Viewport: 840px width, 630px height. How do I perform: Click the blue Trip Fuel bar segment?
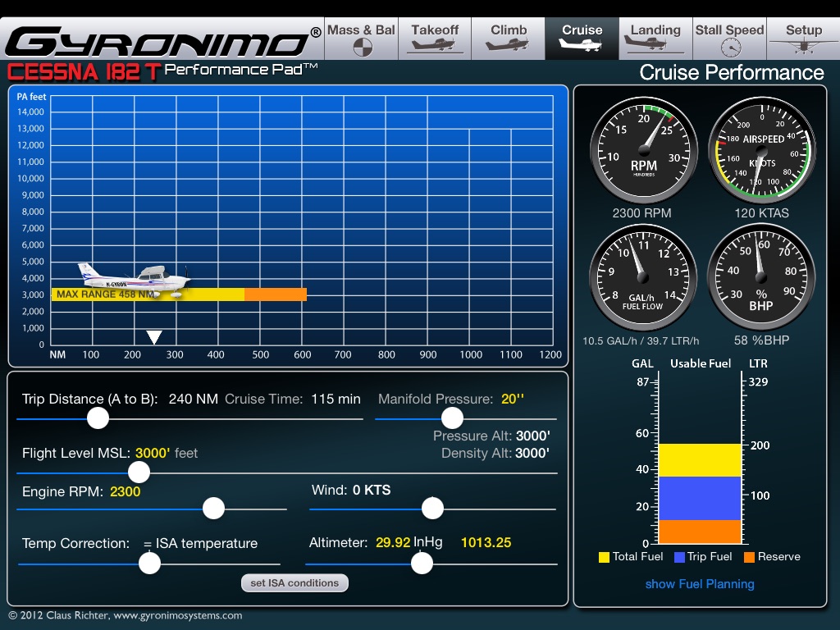point(700,498)
